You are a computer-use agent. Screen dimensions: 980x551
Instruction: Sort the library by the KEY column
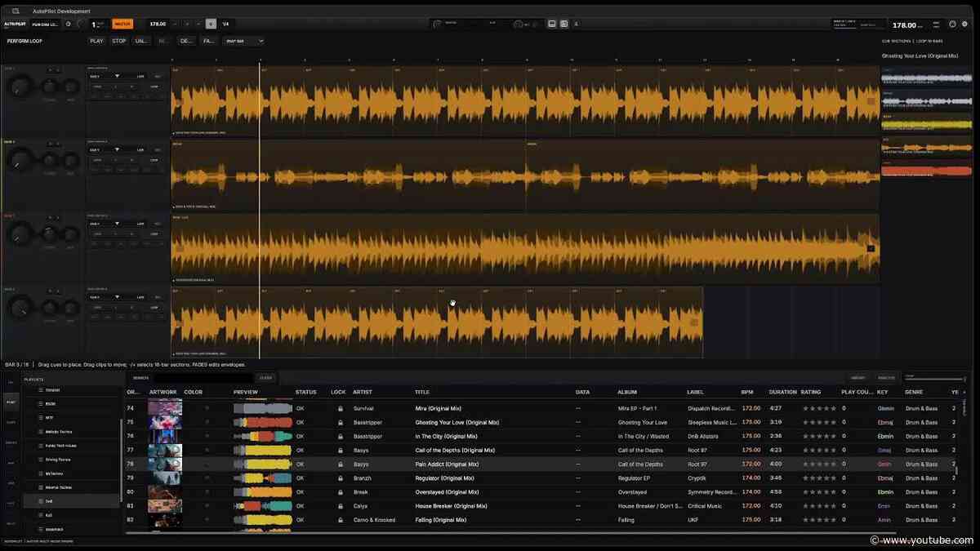click(882, 392)
